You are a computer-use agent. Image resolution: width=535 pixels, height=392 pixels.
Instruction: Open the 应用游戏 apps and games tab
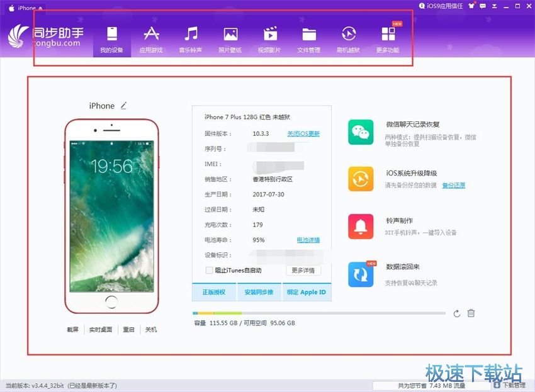(x=151, y=40)
